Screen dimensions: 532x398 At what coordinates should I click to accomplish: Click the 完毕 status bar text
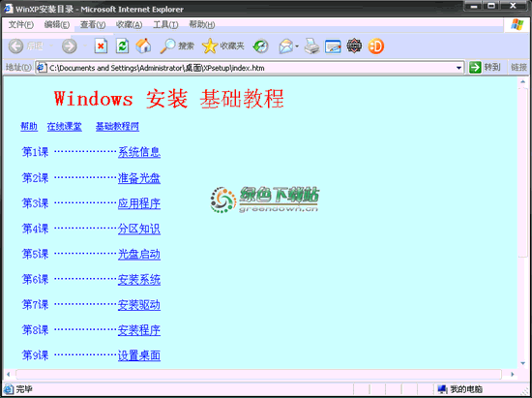pyautogui.click(x=24, y=389)
